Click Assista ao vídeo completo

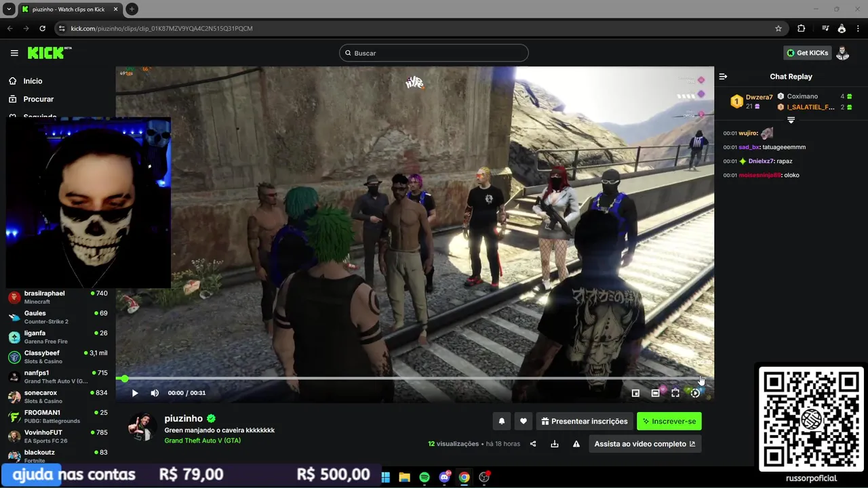(645, 444)
